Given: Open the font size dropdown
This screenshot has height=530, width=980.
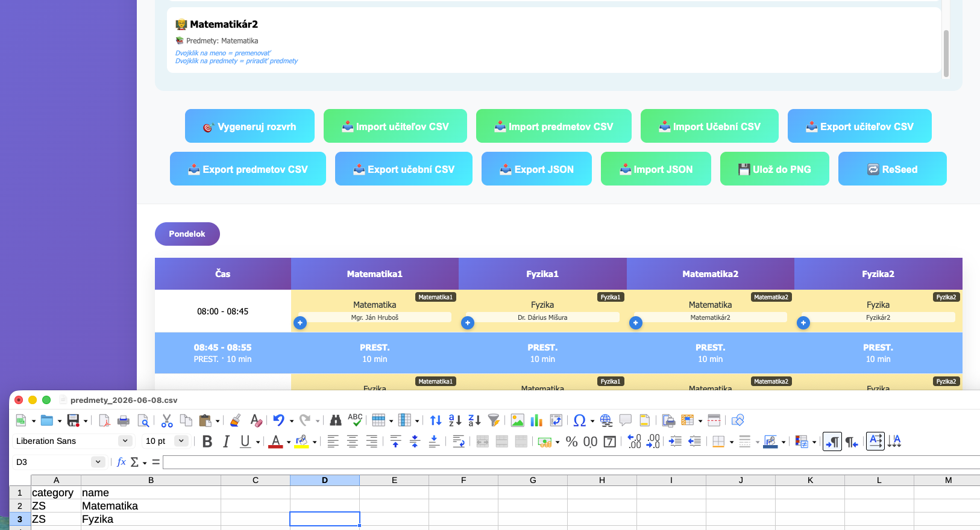Looking at the screenshot, I should pos(181,441).
